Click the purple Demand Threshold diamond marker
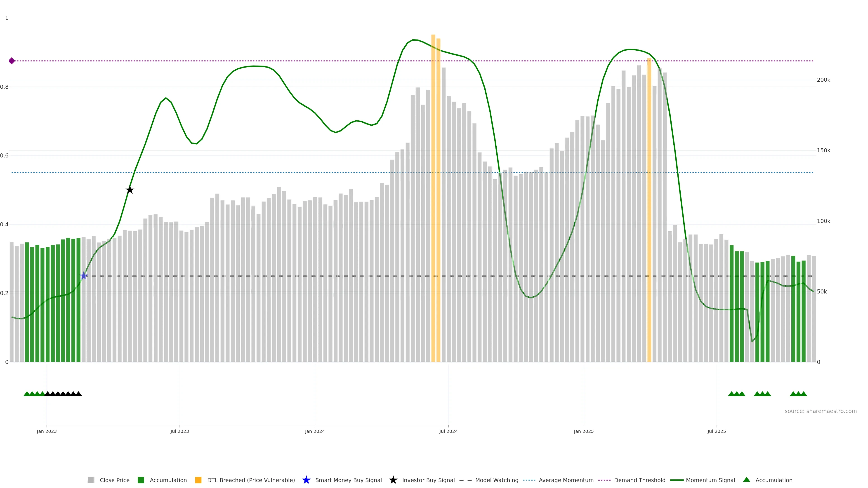 tap(12, 61)
